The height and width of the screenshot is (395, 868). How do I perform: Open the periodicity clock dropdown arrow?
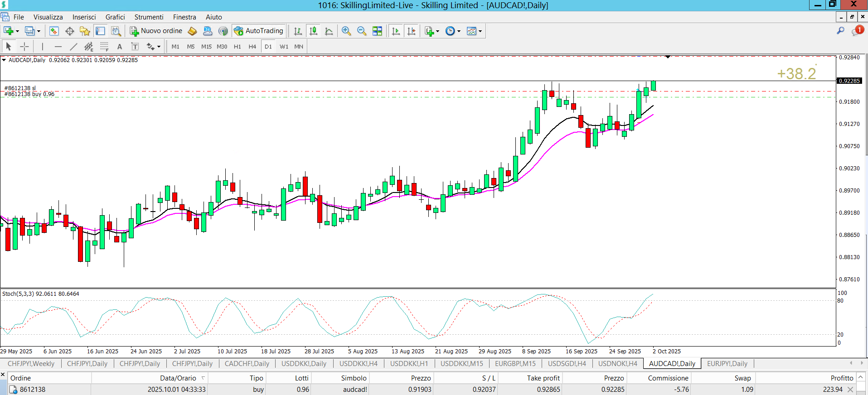[459, 31]
